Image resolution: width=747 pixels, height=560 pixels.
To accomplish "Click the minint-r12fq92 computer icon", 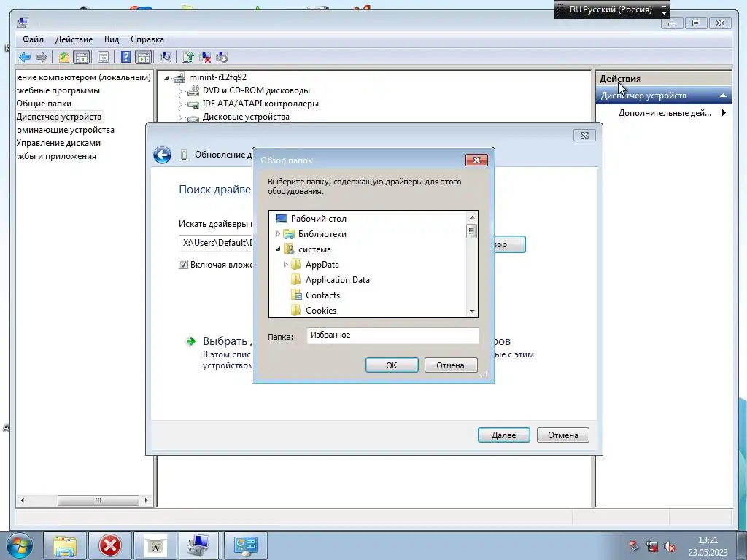I will [179, 77].
